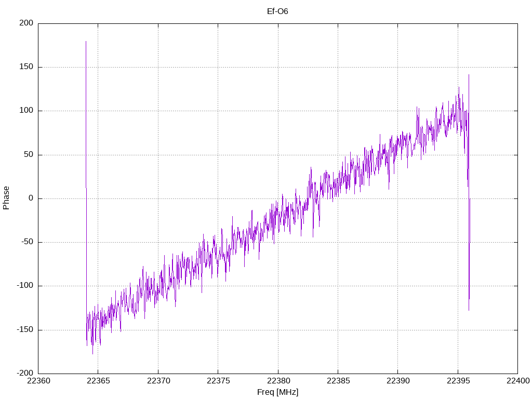
Task: Click the y-axis tick label "-50"
Action: (x=28, y=242)
